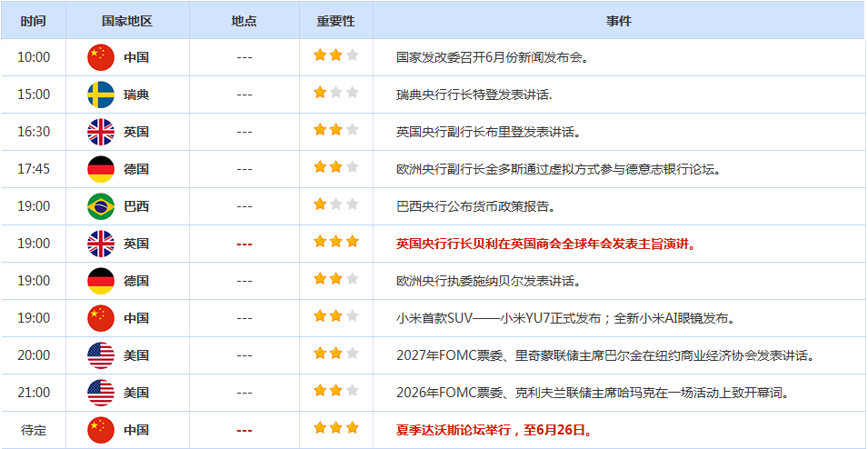Click the 21:00 time cell
868x449 pixels.
(34, 393)
